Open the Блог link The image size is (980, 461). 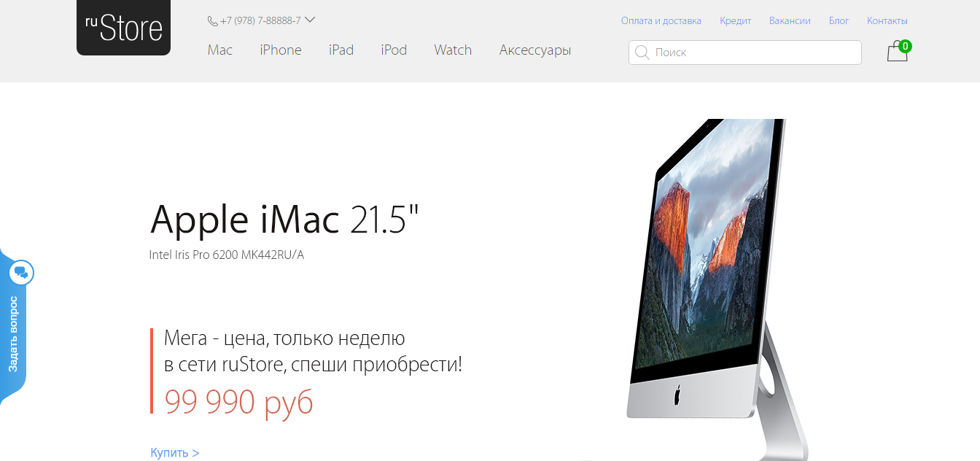tap(839, 21)
